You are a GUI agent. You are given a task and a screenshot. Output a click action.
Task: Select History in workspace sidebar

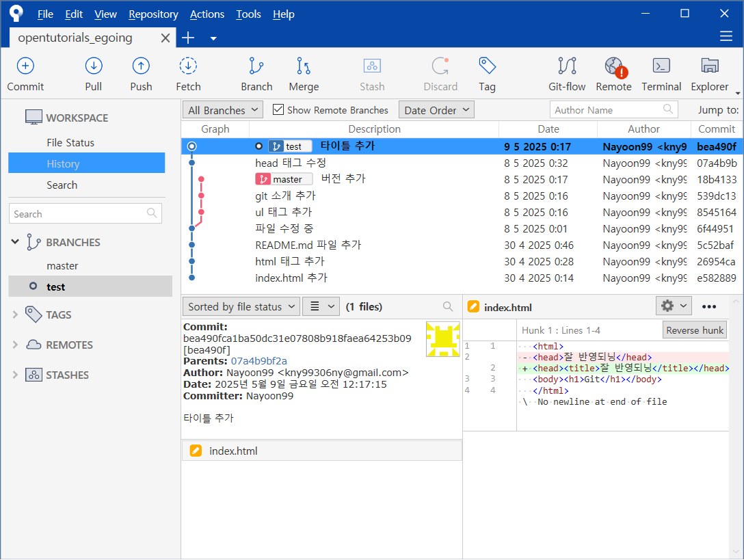[x=87, y=163]
